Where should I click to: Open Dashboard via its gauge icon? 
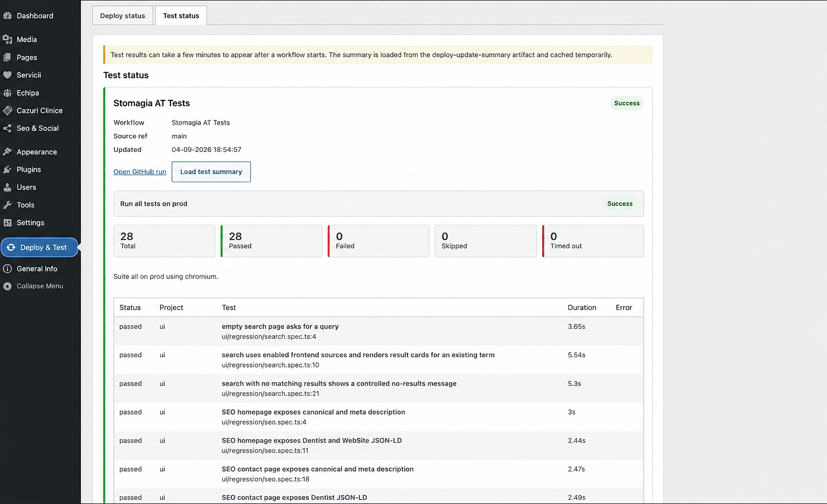click(x=7, y=16)
